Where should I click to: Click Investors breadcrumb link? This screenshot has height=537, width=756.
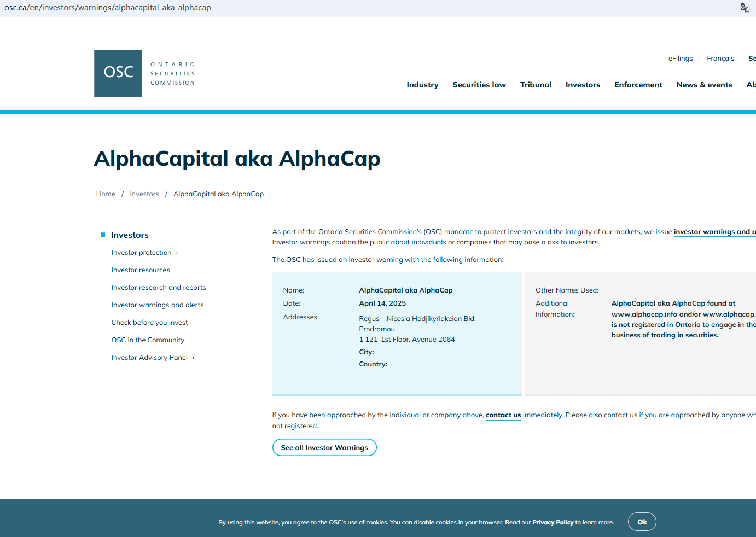(144, 194)
